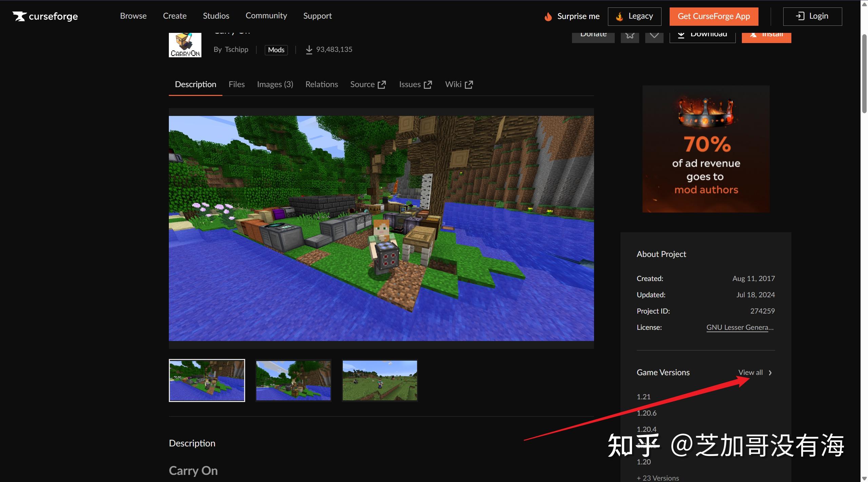Select the third screenshot thumbnail
Screen dimensions: 868x482
[380, 380]
